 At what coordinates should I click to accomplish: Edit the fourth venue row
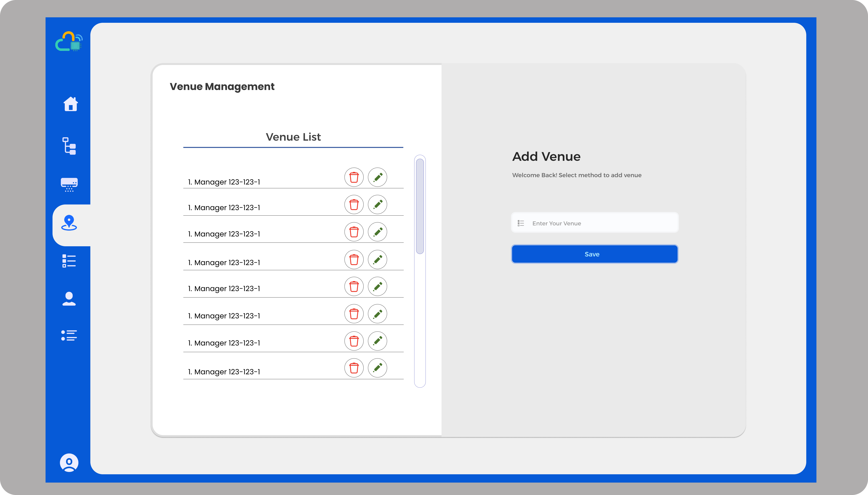coord(377,260)
